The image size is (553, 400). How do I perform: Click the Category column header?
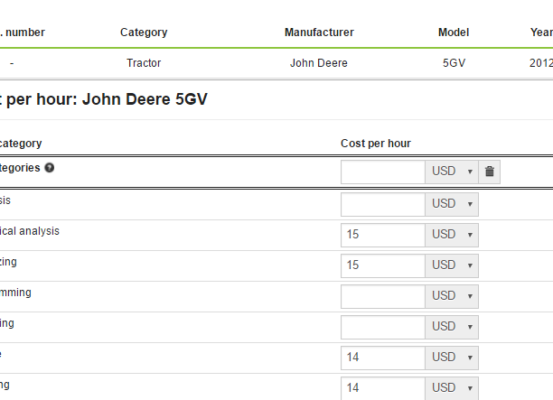coord(144,32)
